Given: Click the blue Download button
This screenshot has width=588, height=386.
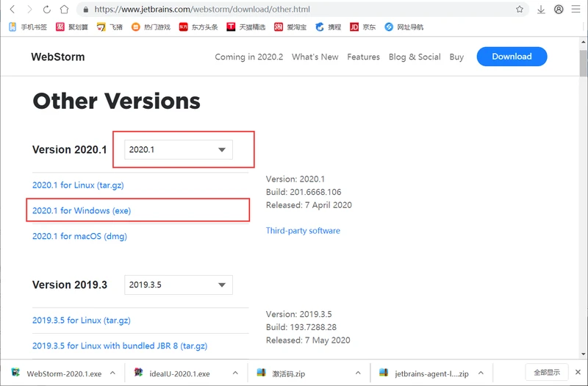Looking at the screenshot, I should [x=512, y=57].
